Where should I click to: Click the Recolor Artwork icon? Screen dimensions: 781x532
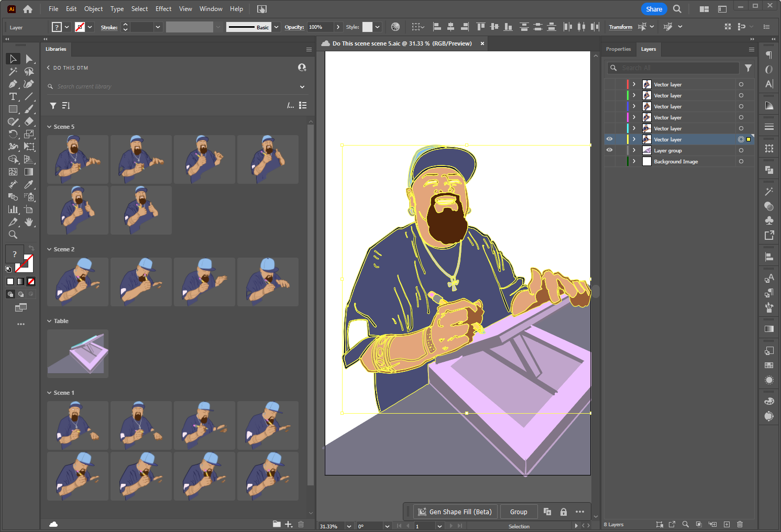point(395,27)
